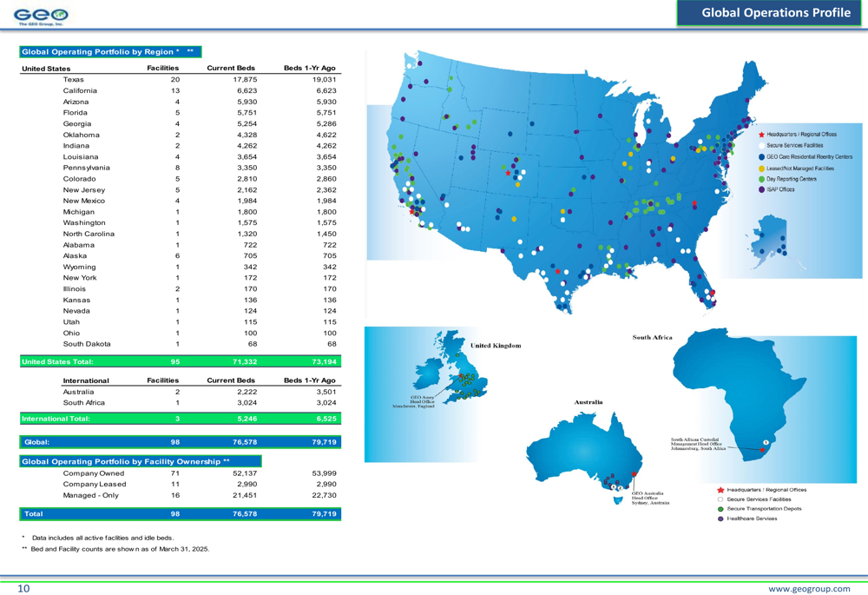
Task: Click the Texas beds 1-yr ago value 19,031
Action: (x=324, y=80)
